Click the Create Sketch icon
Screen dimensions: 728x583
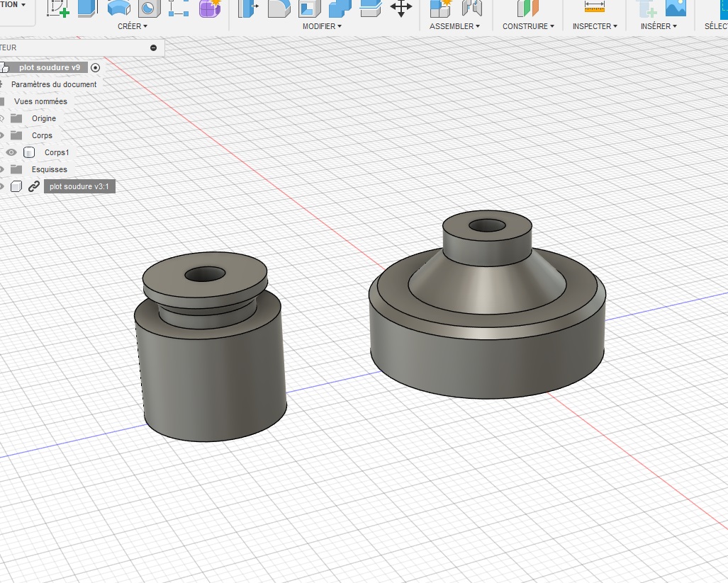(x=57, y=7)
